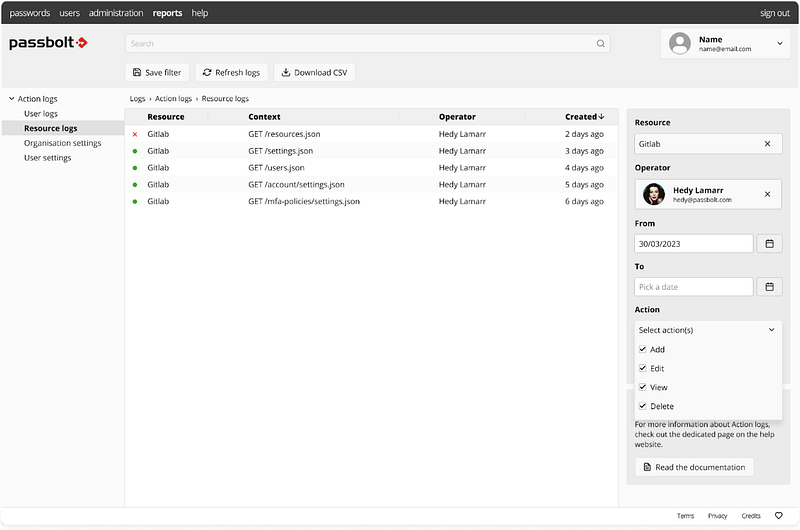Click the To 'Pick a date' field
800x530 pixels.
[x=694, y=287]
